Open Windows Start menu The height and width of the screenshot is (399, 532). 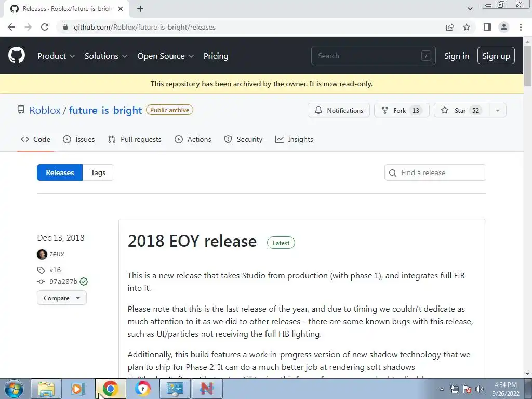coord(14,389)
